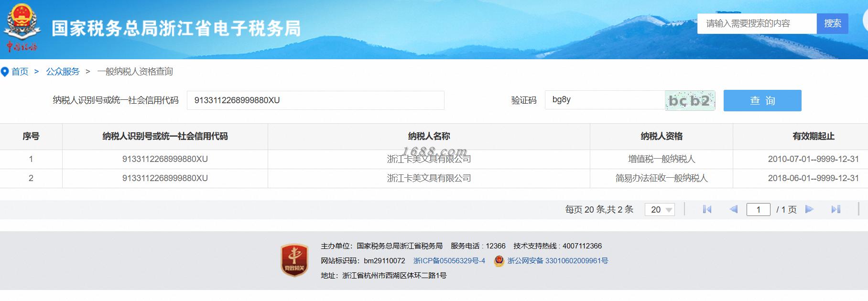Focus the taxpayer ID input field
Screen dimensions: 868x301
click(x=315, y=100)
